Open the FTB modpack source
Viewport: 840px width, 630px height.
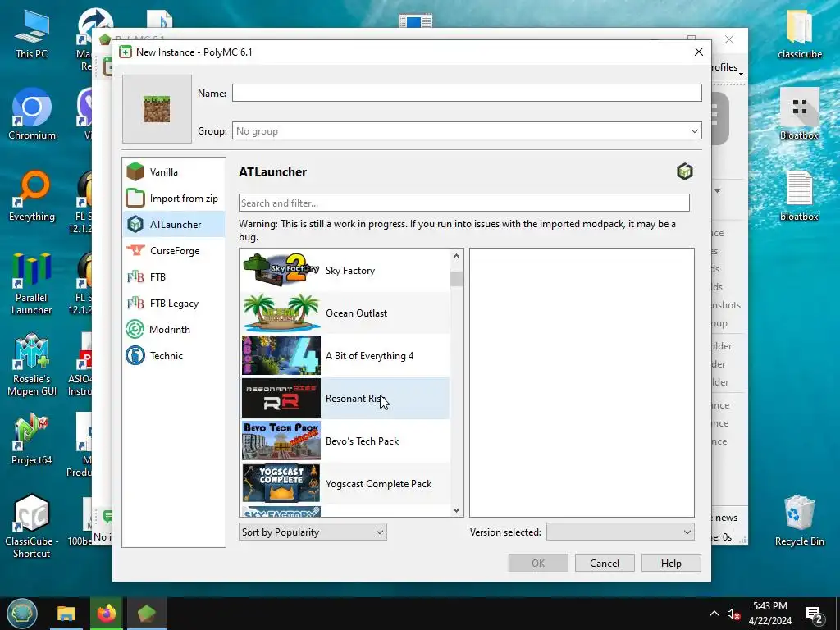(x=174, y=277)
